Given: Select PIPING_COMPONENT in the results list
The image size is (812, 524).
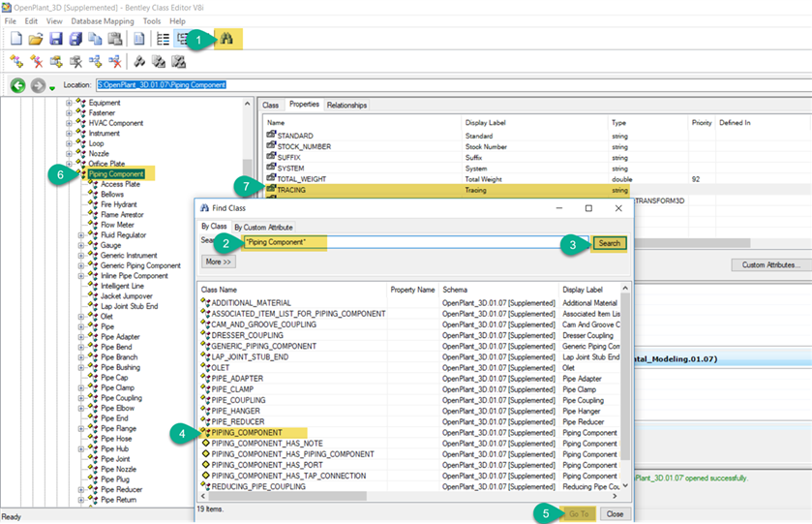Looking at the screenshot, I should coord(247,433).
